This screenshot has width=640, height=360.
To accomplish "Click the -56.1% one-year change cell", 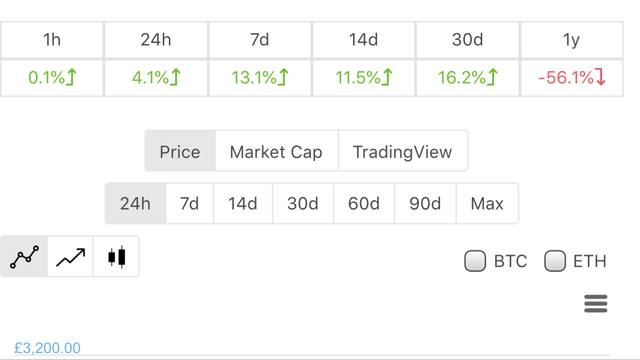I will pyautogui.click(x=571, y=78).
